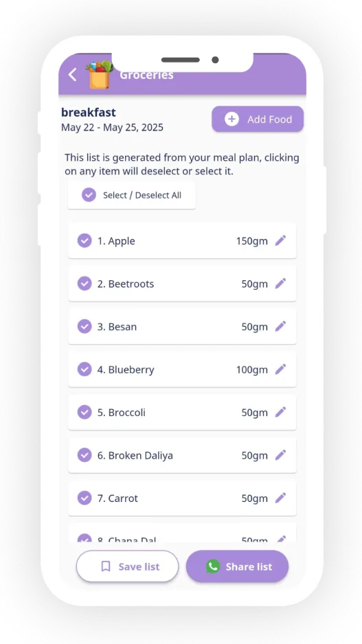Image resolution: width=362 pixels, height=644 pixels.
Task: Uncheck Broken Daliya from the list
Action: (84, 455)
